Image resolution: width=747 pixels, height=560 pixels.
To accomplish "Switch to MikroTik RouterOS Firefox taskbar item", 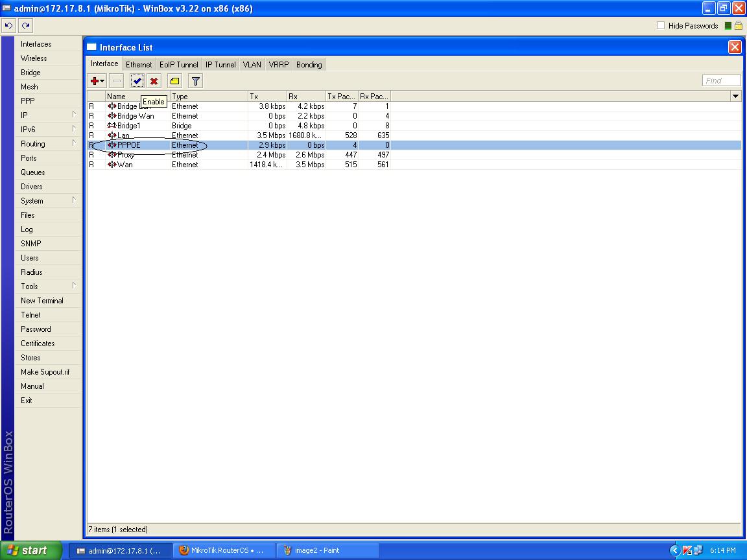I will click(224, 550).
